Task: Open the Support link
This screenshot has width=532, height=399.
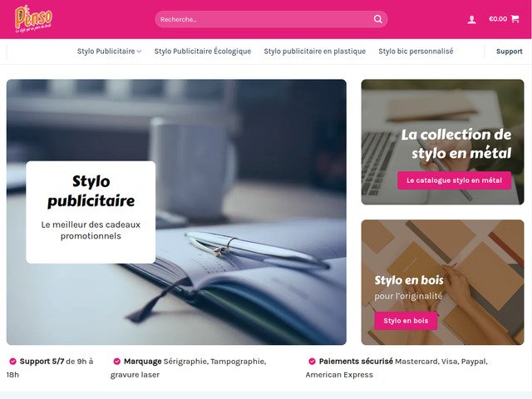Action: tap(509, 52)
